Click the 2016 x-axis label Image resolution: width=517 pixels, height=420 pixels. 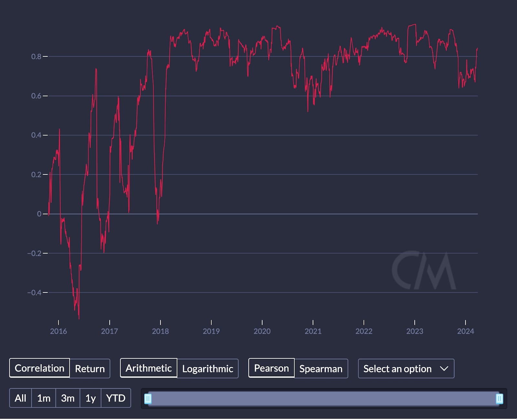pos(58,331)
